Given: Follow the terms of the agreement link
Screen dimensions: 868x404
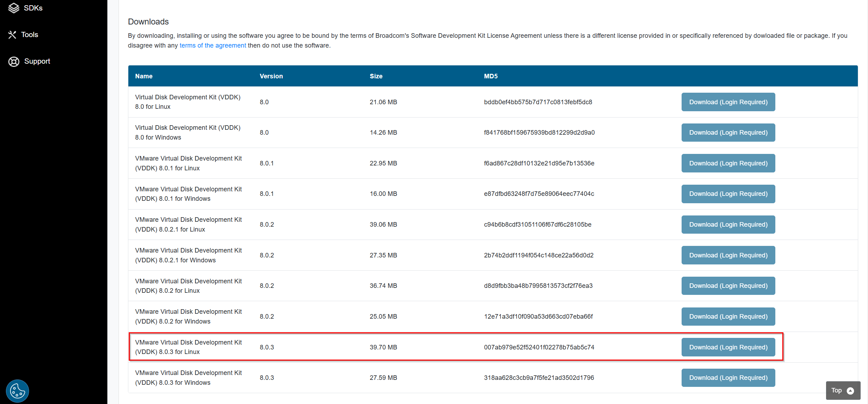Looking at the screenshot, I should pos(213,45).
